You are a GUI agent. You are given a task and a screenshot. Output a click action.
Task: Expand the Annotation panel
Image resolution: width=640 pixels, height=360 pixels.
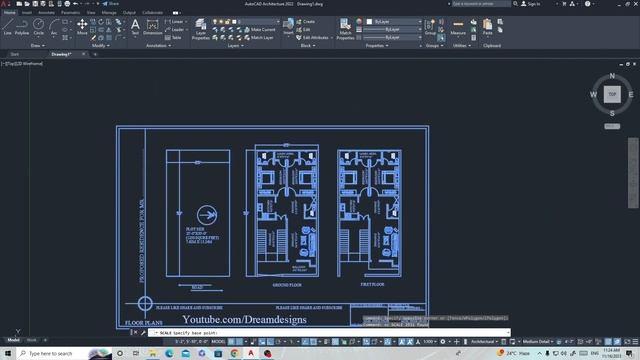tap(158, 46)
